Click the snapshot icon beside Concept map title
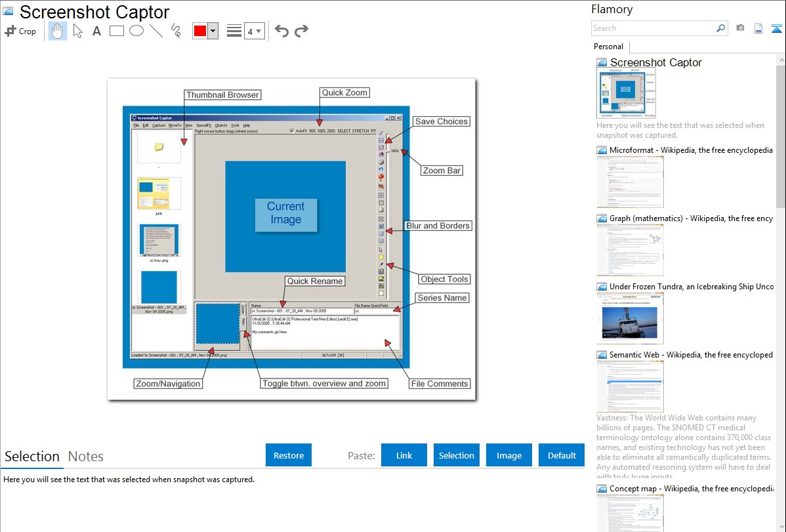The image size is (786, 532). pos(602,488)
